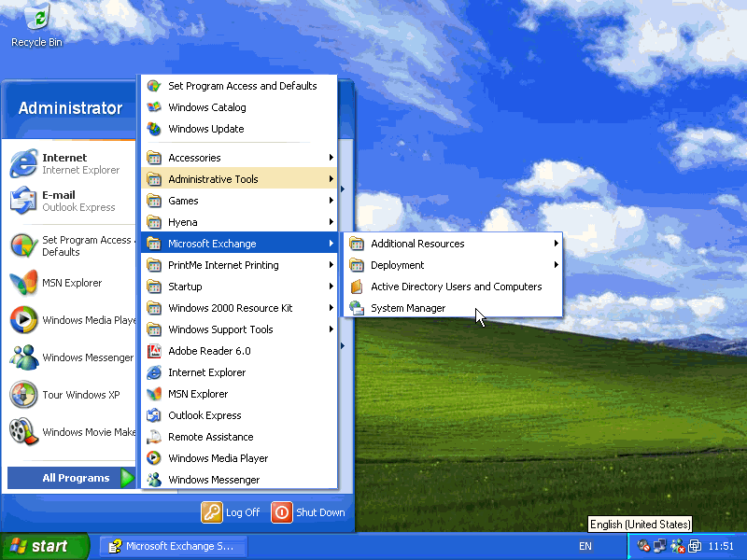Click the Start button
The image size is (747, 560).
point(44,546)
